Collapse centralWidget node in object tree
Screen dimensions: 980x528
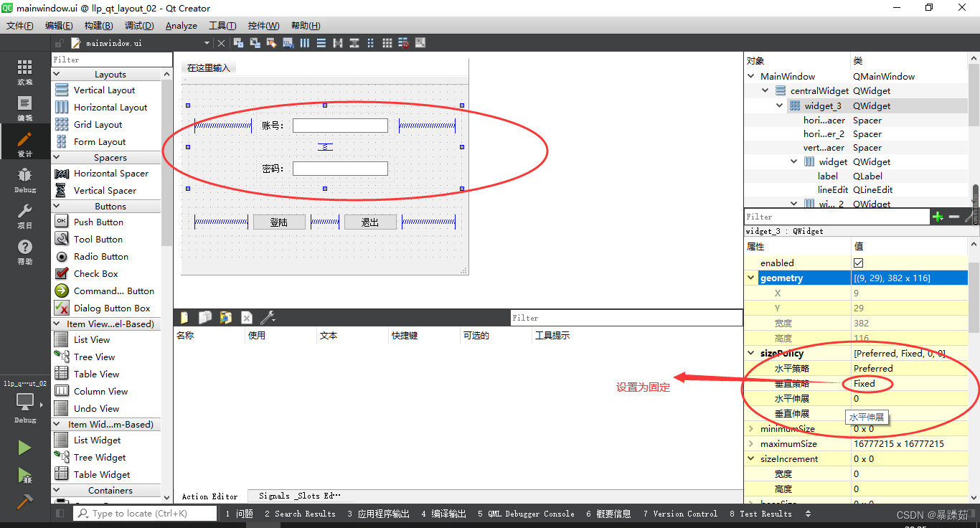point(765,91)
